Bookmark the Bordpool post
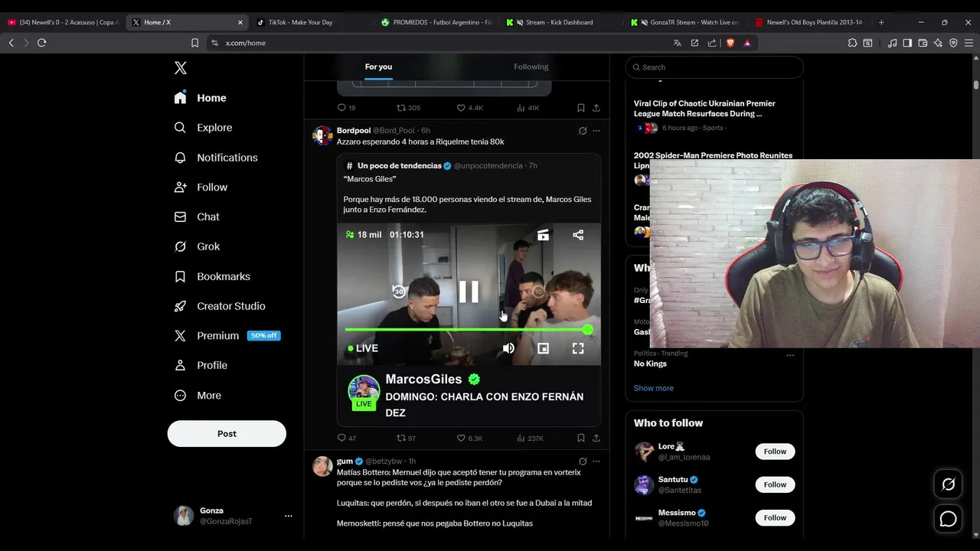980x551 pixels. (x=581, y=439)
